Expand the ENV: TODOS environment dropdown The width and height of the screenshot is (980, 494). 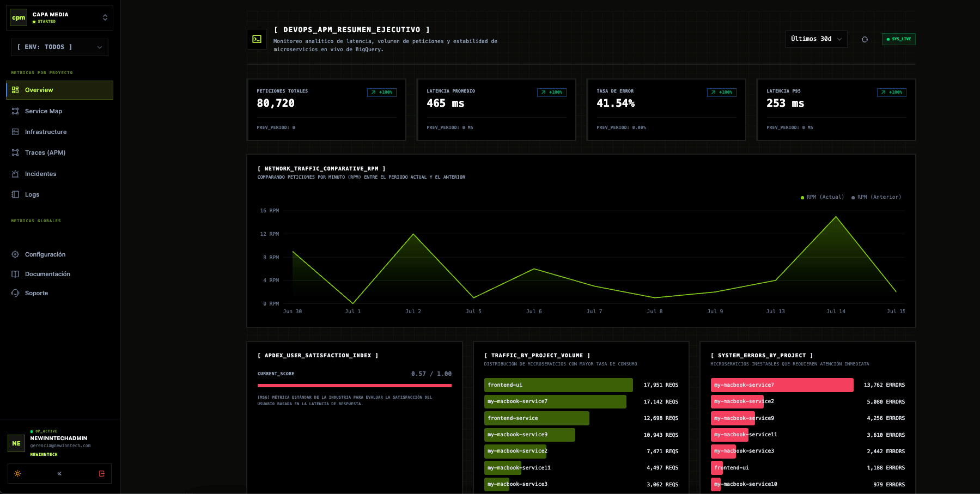point(59,47)
